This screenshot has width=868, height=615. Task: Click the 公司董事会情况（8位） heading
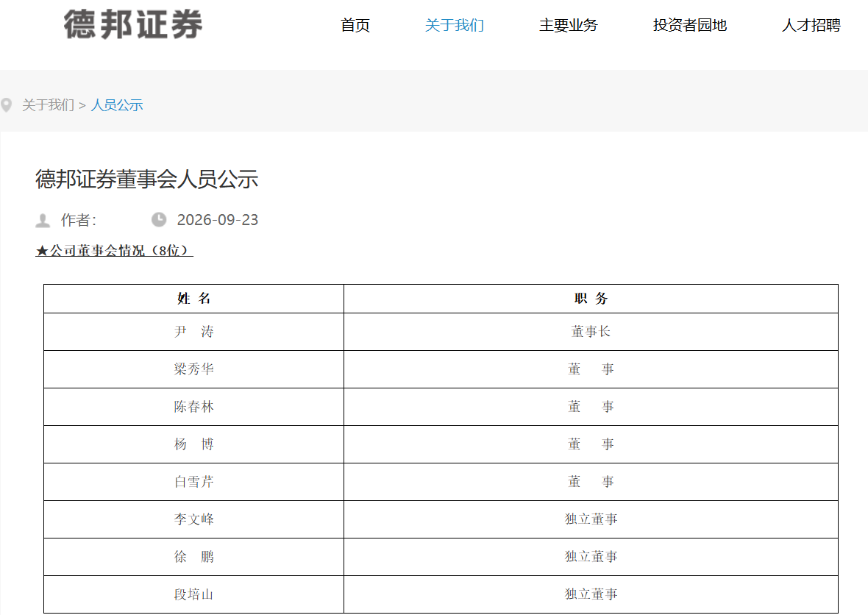coord(114,251)
